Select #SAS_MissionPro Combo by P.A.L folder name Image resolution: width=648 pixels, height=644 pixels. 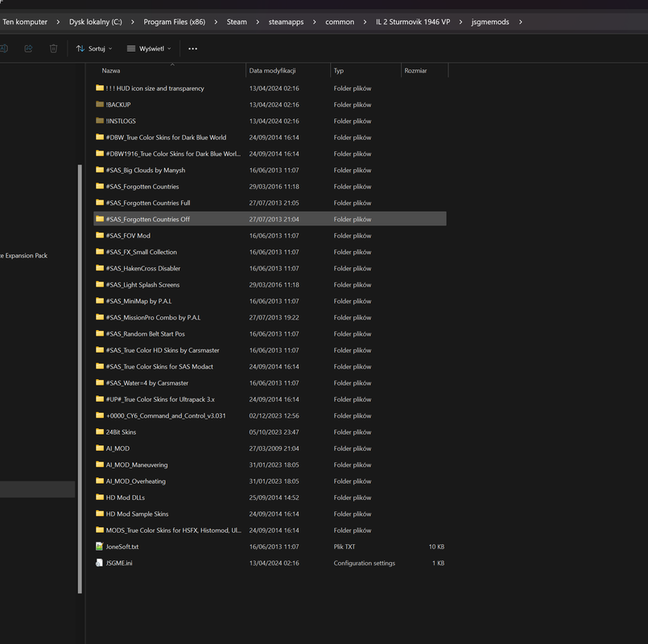pyautogui.click(x=153, y=317)
